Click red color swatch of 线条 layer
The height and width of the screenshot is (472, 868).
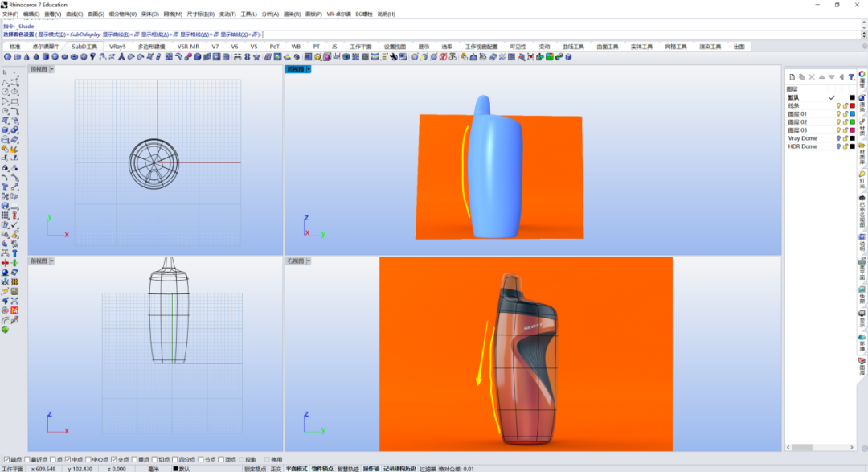[853, 105]
